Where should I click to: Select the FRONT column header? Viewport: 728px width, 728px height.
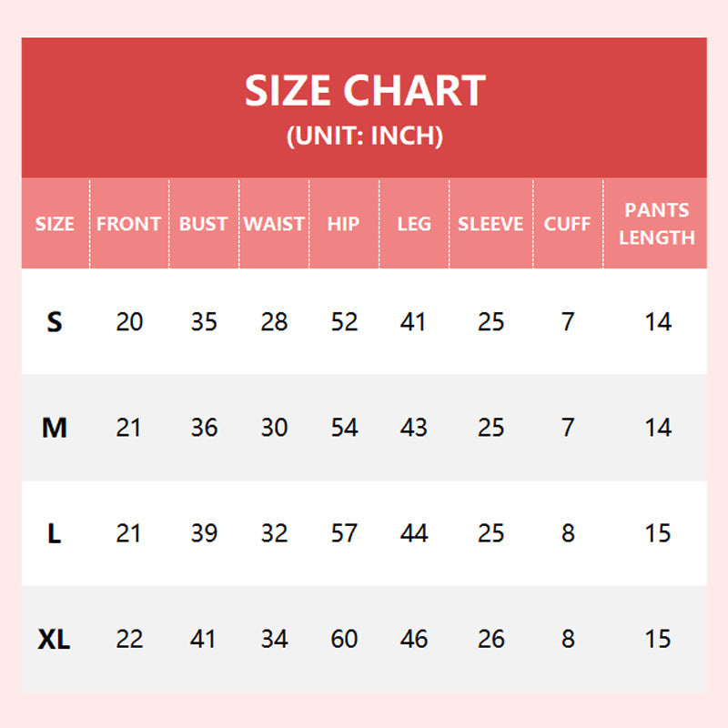click(x=128, y=224)
